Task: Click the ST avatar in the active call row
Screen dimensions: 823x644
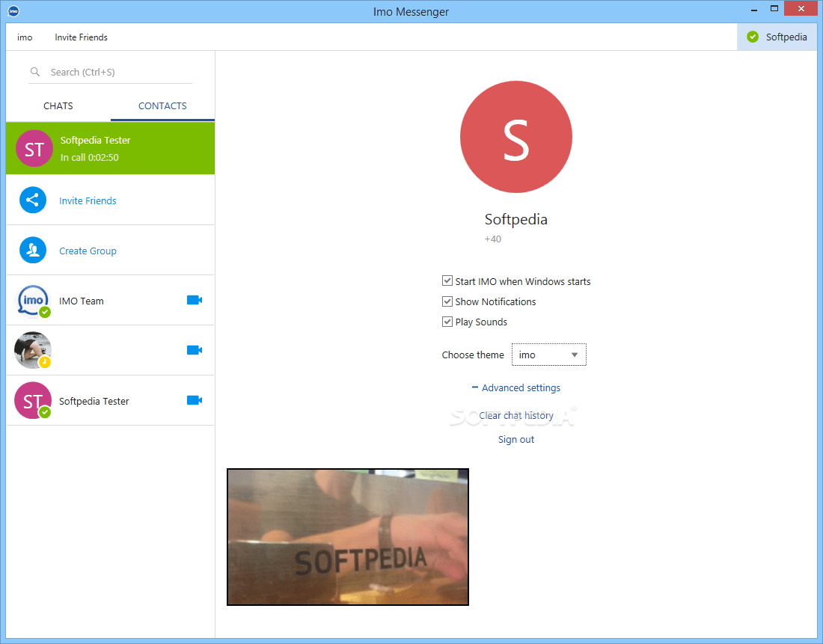Action: [34, 149]
